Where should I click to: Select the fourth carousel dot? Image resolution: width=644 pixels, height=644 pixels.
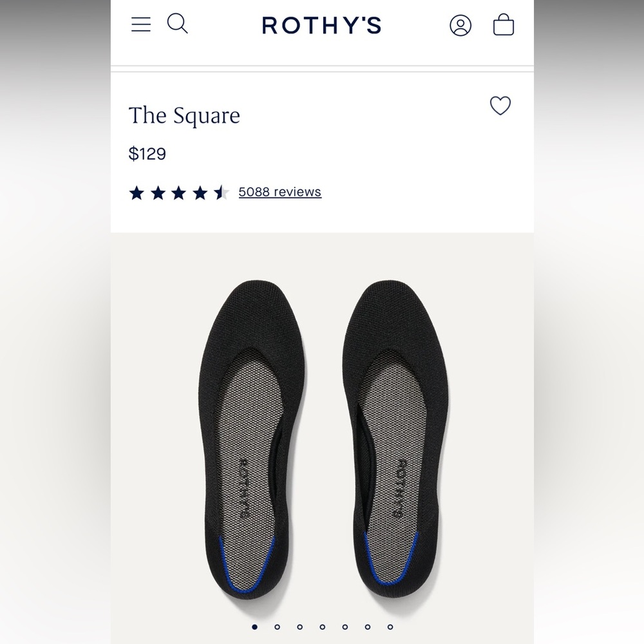pyautogui.click(x=323, y=627)
